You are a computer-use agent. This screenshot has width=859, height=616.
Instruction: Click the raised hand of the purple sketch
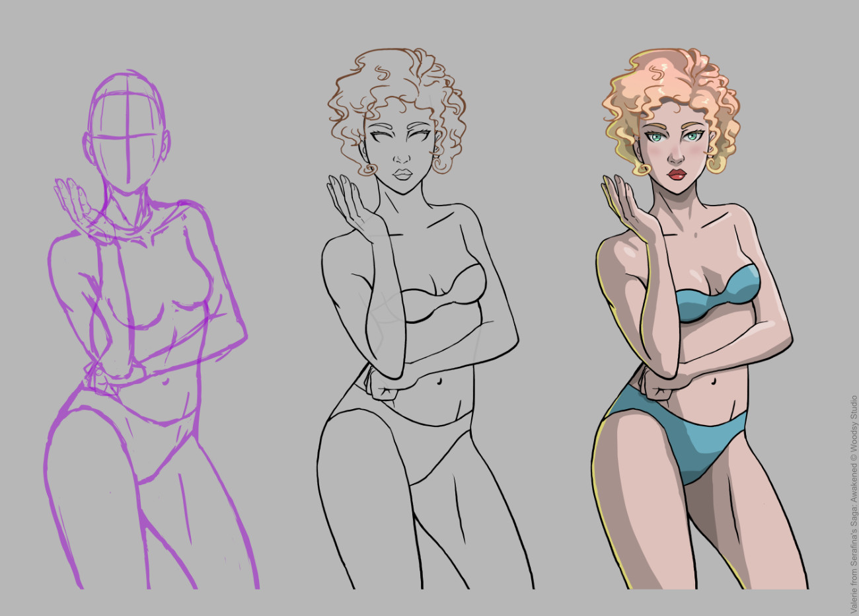pyautogui.click(x=74, y=202)
